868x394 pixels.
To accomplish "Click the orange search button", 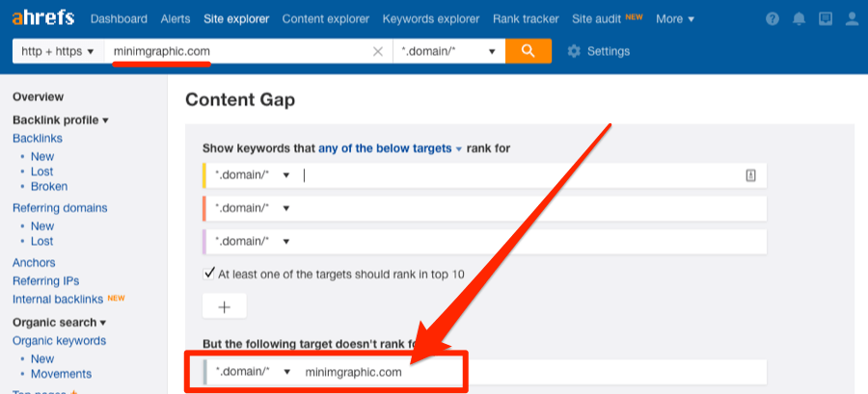I will (x=529, y=51).
